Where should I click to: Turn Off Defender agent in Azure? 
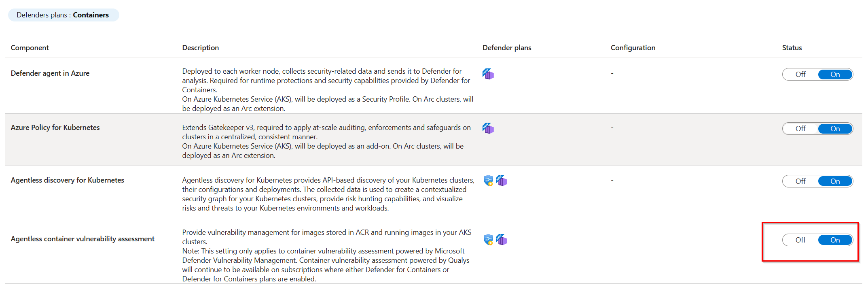800,74
